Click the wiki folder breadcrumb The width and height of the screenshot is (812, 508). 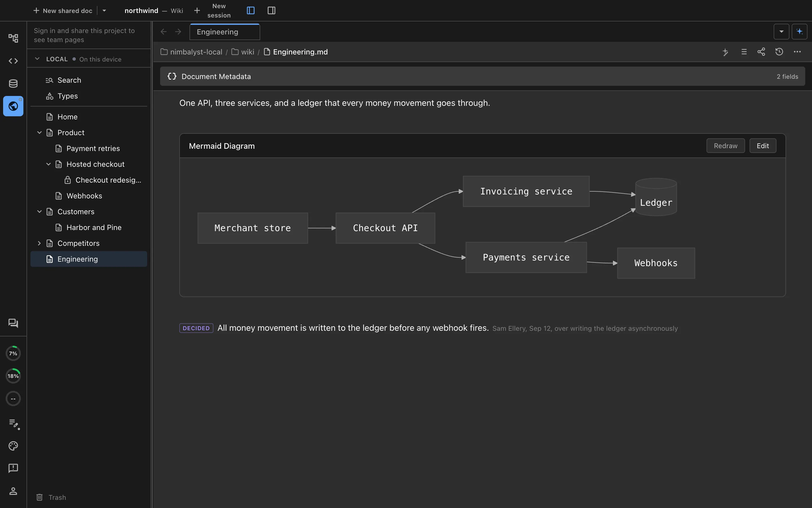pyautogui.click(x=243, y=52)
